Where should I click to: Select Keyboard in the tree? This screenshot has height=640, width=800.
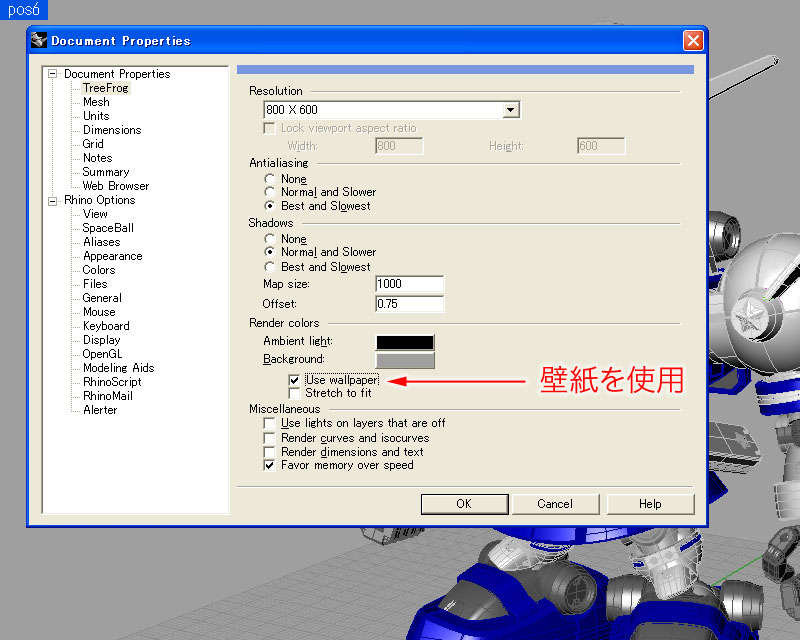106,326
